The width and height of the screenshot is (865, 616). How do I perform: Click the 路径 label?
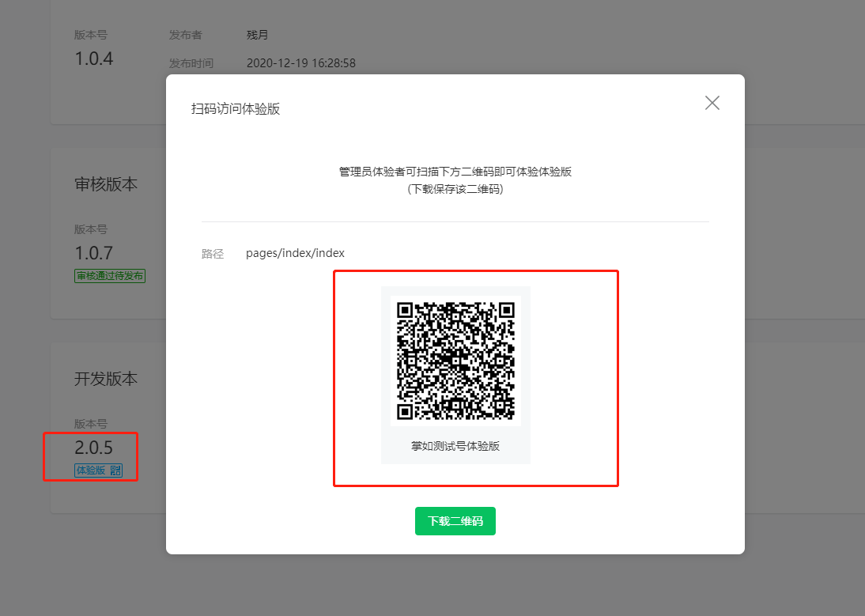pos(213,254)
